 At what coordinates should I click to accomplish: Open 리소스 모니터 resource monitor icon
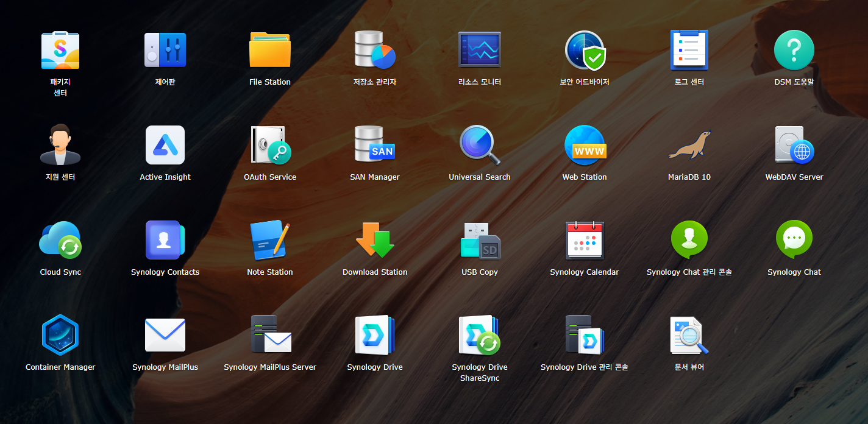(480, 50)
